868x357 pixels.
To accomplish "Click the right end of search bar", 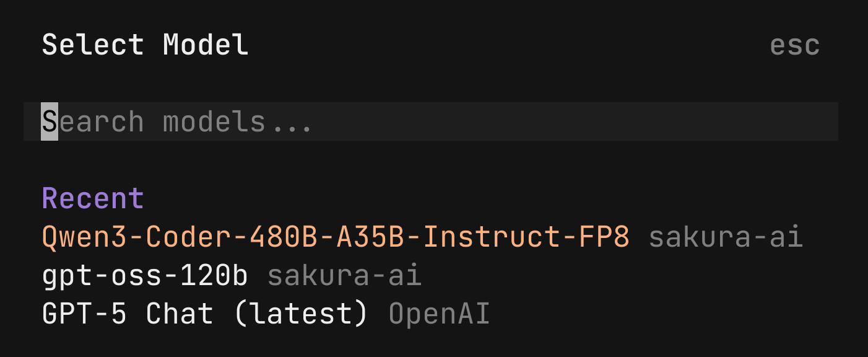I will click(x=817, y=121).
